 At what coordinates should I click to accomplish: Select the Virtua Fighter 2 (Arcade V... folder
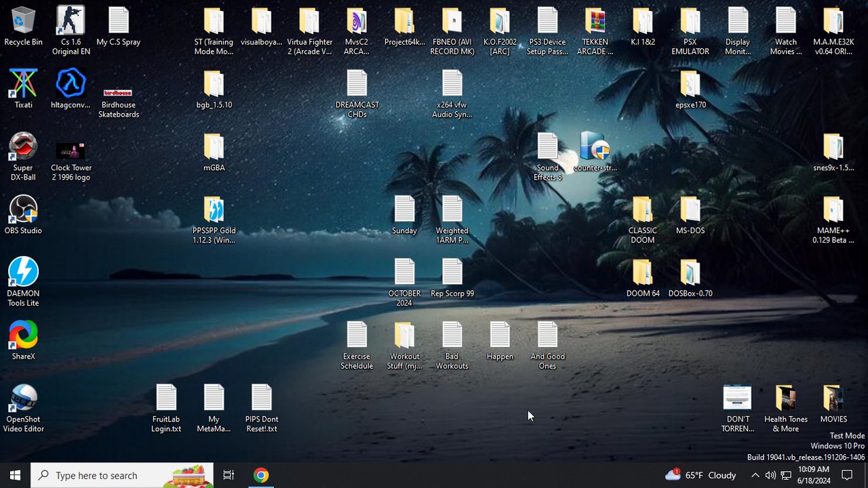click(309, 31)
